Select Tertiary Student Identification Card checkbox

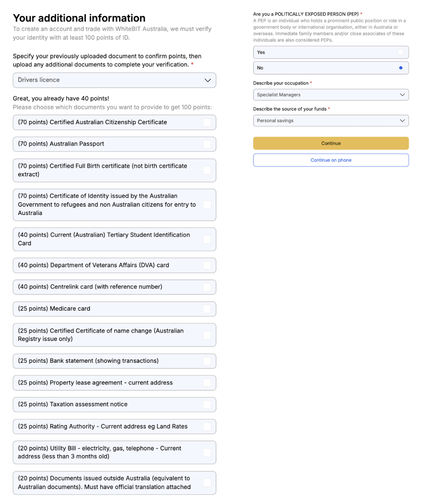[x=207, y=239]
